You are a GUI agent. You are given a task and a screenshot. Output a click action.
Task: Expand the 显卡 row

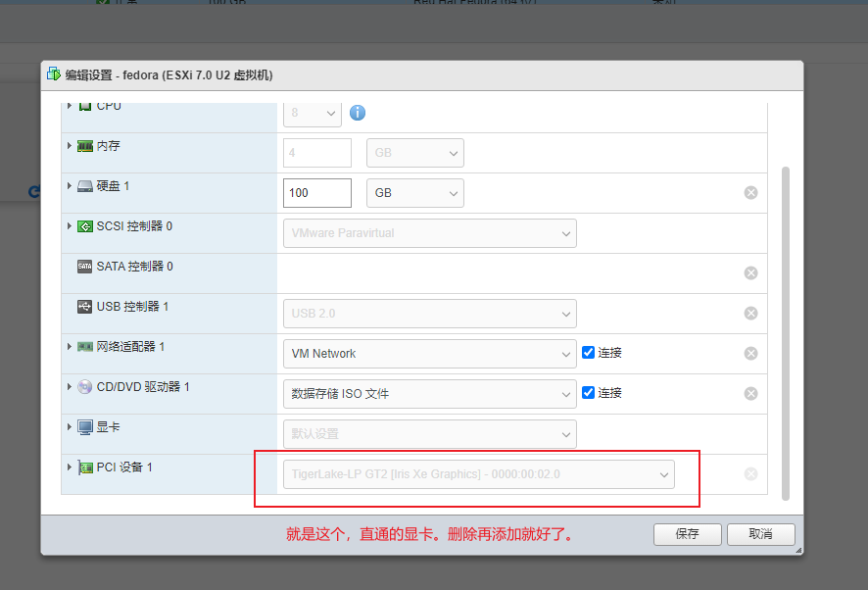tap(70, 426)
